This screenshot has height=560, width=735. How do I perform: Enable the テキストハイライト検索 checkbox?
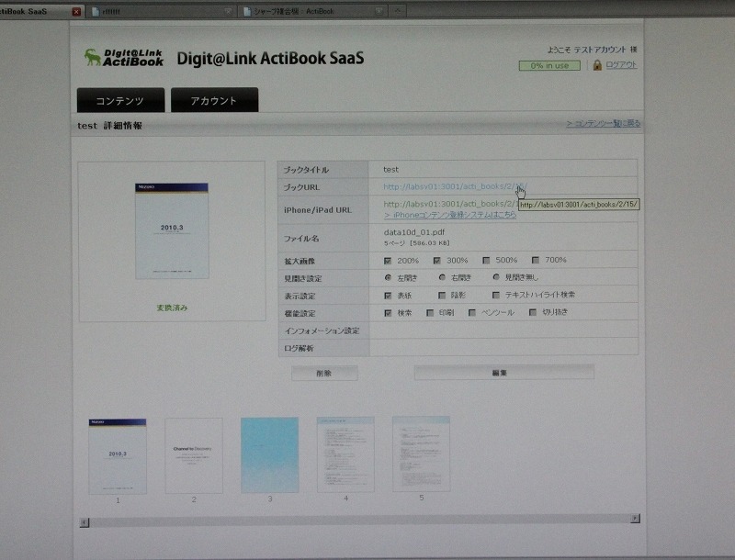tap(495, 295)
